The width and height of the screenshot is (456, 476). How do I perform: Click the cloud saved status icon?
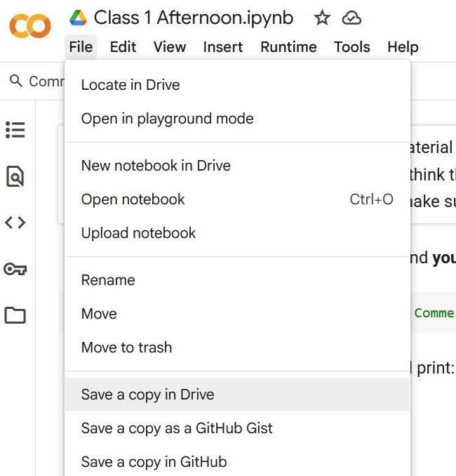[x=351, y=18]
